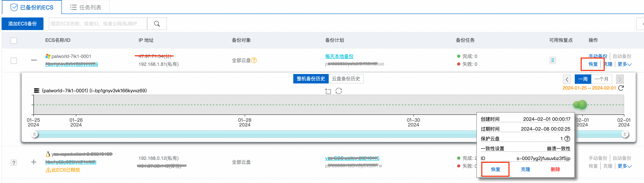
Task: Click the shield icon on 已备份的ECS tab
Action: (14, 7)
